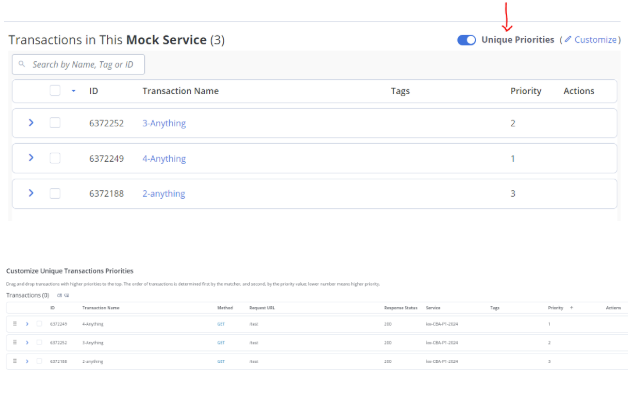
Task: Click the Customize Unique Transactions Priorities heading
Action: (70, 271)
